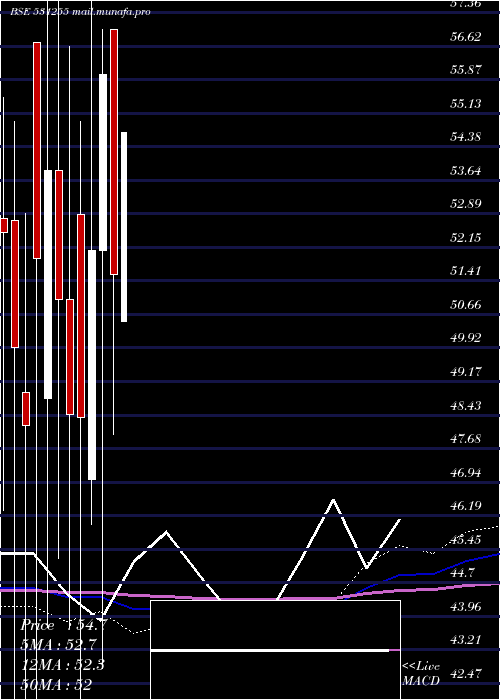Select the 12MA : 52.3 legend entry
500x700 pixels.
63,665
